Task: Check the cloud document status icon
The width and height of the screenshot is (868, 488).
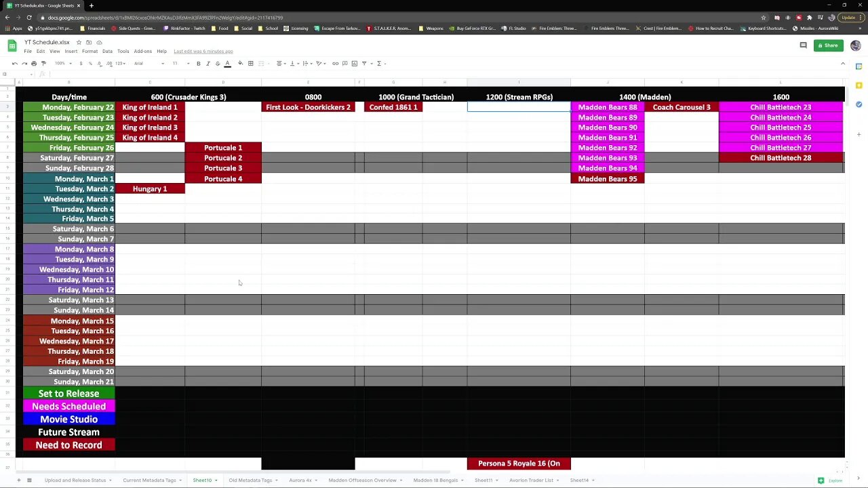Action: (x=99, y=42)
